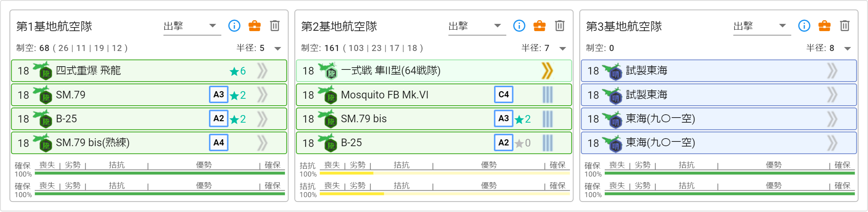Viewport: 868px width, 212px height.
Task: Delete the 第3基地航空隊 loadout with its trash icon
Action: (x=844, y=26)
